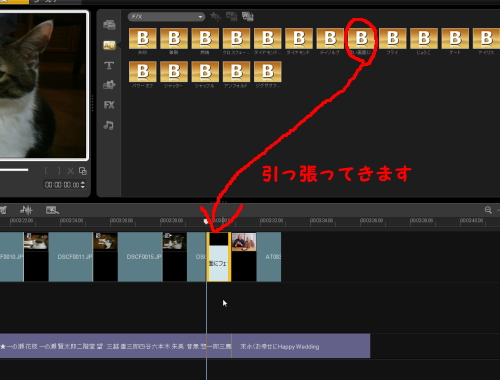Open the Audio music-note library icon
Viewport: 500px width, 380px height.
[109, 125]
